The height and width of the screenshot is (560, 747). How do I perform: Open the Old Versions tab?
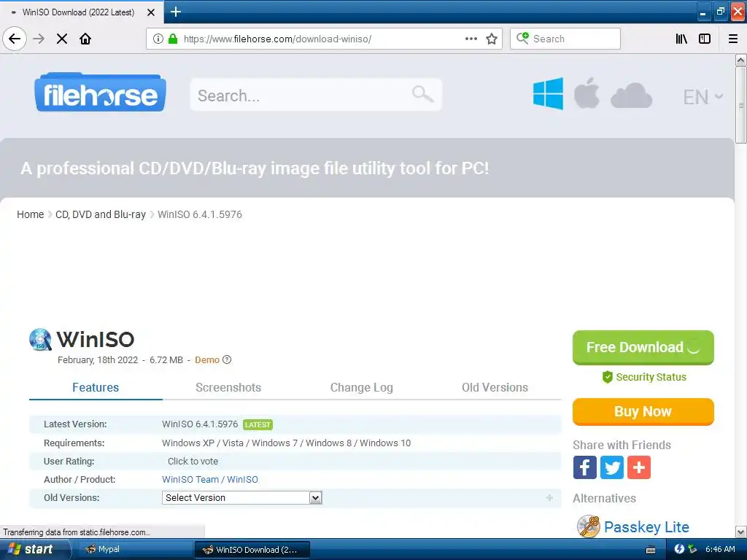tap(495, 388)
